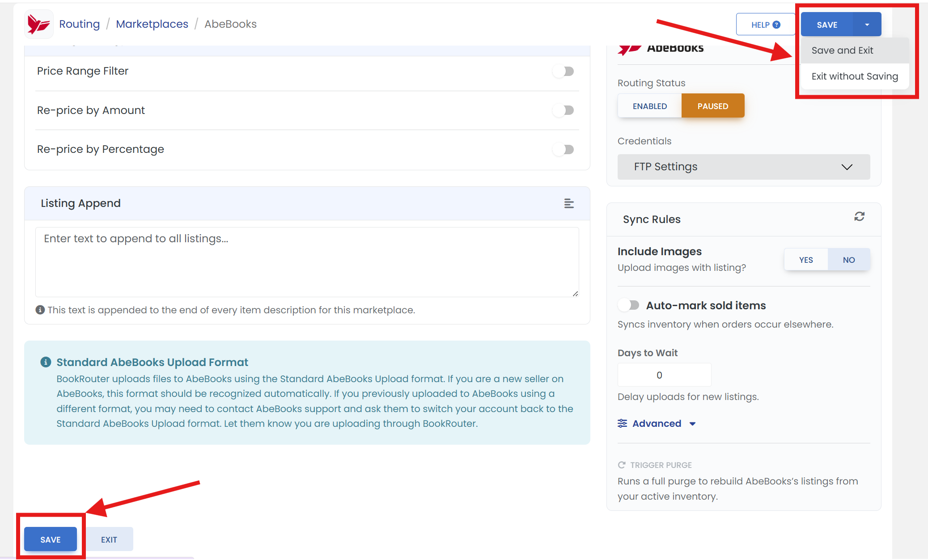Click the Standard AbeBooks Upload Format heading
Screen dimensions: 928x560
click(152, 362)
